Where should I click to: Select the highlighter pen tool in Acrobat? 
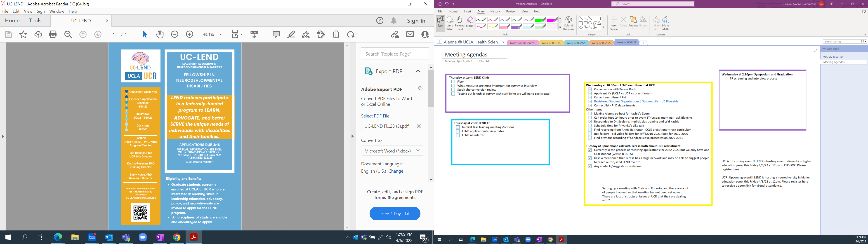click(x=291, y=34)
